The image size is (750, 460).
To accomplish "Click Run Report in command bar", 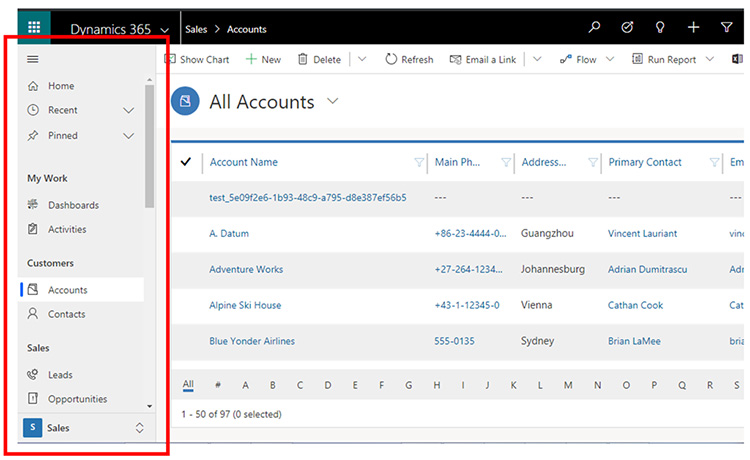I will pyautogui.click(x=663, y=59).
